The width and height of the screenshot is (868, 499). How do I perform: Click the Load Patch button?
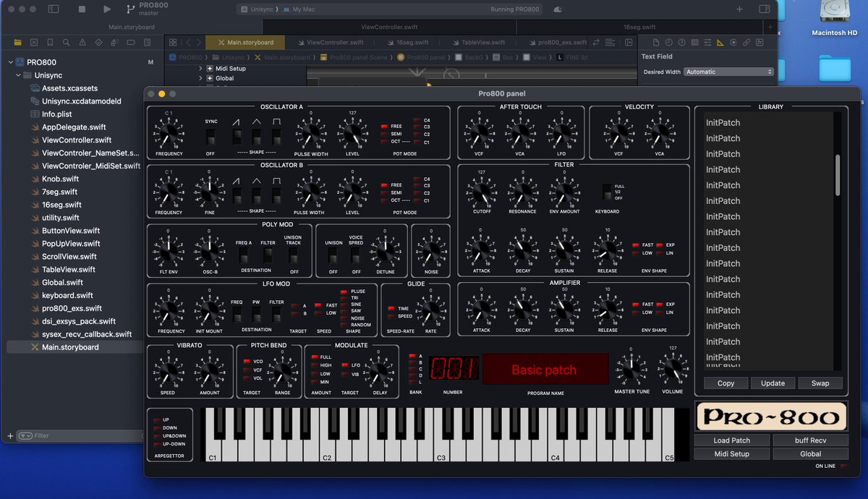pos(731,440)
